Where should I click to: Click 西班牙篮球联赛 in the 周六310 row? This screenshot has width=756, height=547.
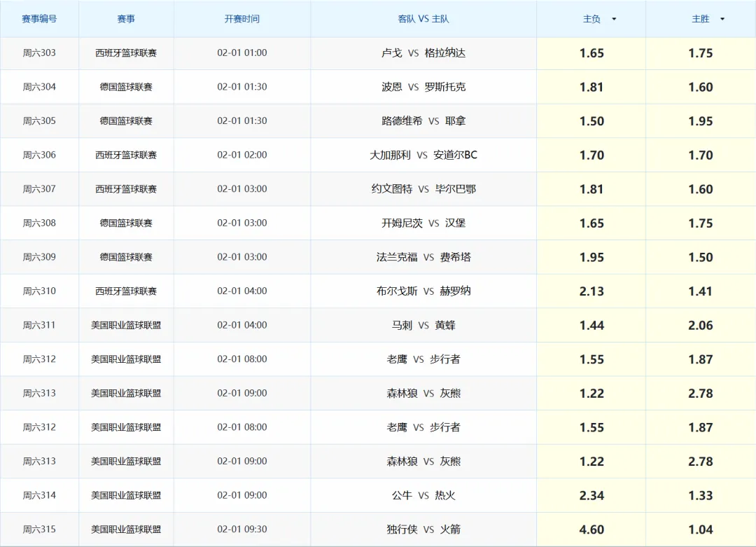pyautogui.click(x=126, y=291)
